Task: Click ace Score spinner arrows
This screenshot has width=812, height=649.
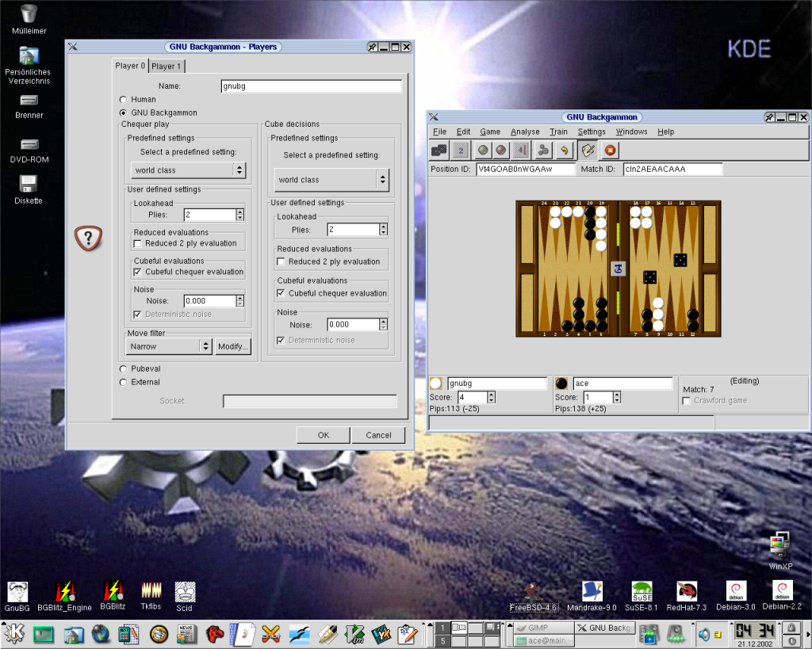Action: [x=617, y=398]
